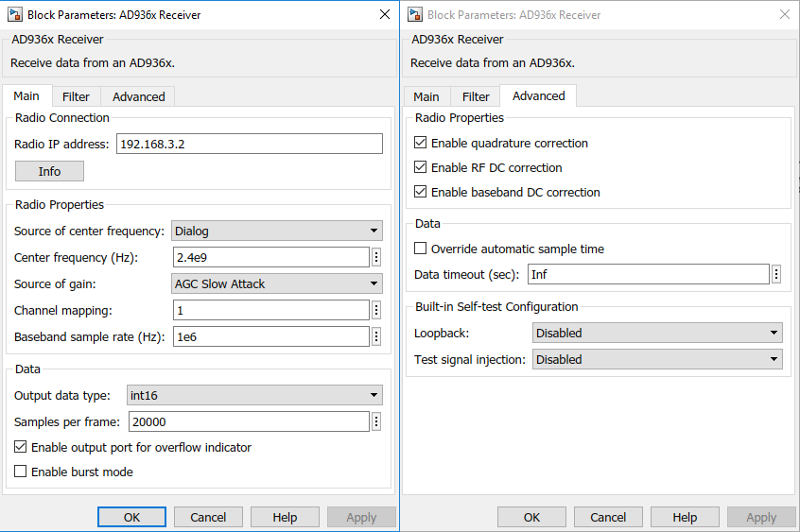Switch to Main tab in right dialog

tap(426, 96)
